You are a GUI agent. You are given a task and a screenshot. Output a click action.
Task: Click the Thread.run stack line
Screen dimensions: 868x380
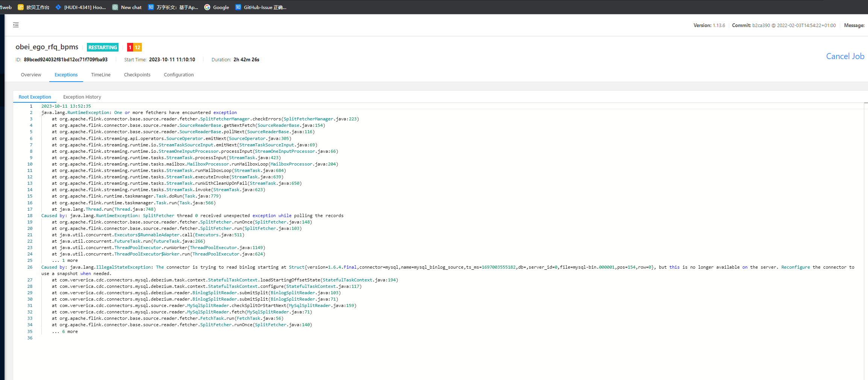[x=104, y=209]
